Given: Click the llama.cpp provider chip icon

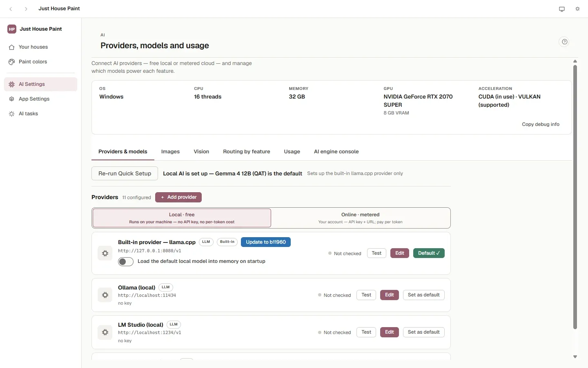Looking at the screenshot, I should (105, 253).
